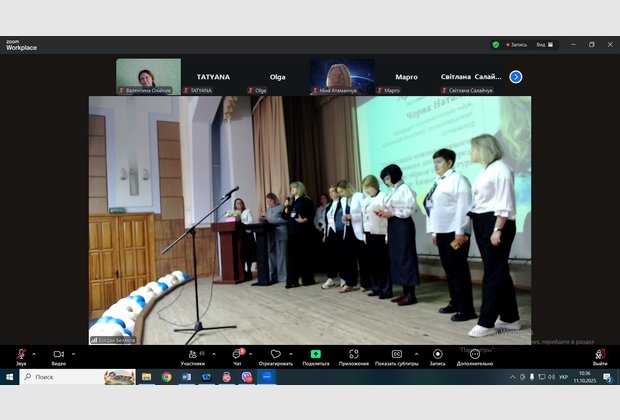Expand video options arrow next to Видео
620x420 pixels.
(74, 354)
